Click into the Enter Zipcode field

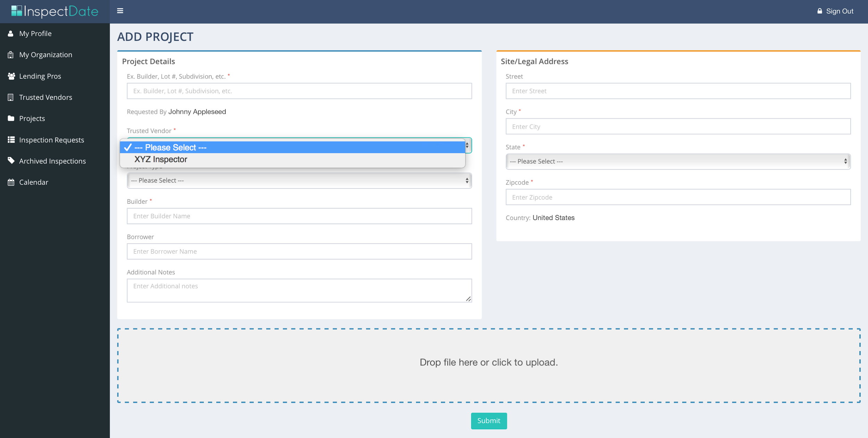pyautogui.click(x=678, y=197)
